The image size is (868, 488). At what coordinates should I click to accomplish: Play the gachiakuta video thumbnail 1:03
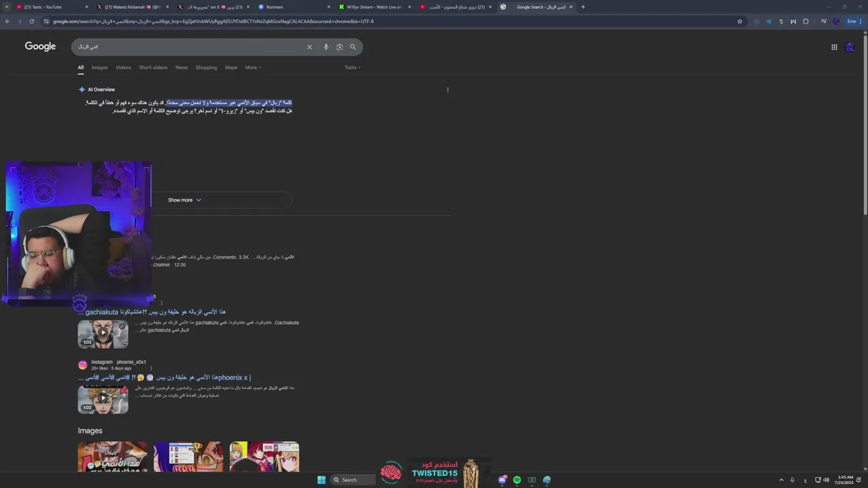[103, 334]
